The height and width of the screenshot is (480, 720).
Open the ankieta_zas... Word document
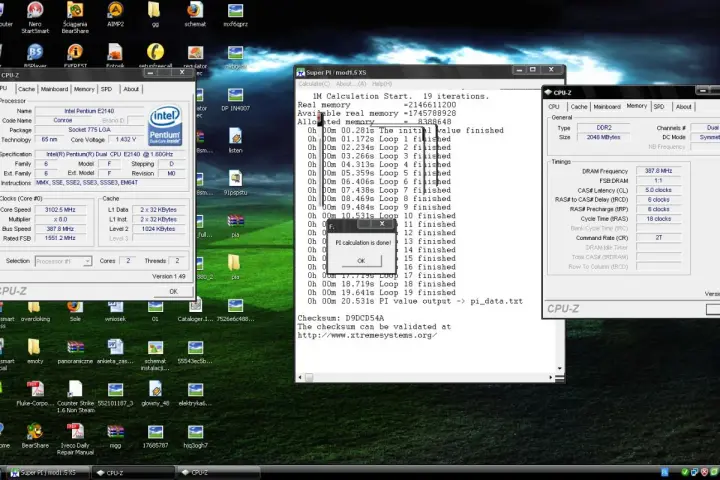coord(115,352)
